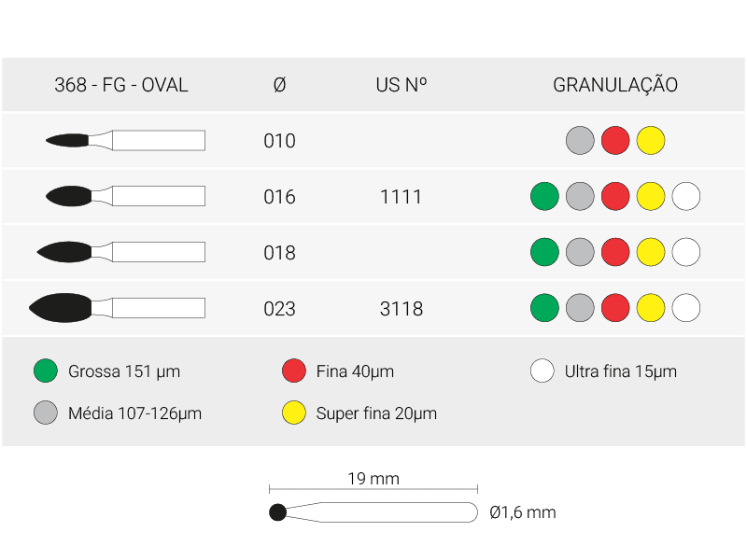Click green Grossa 151 µm legend circle
Screen dimensions: 747x560
46,371
